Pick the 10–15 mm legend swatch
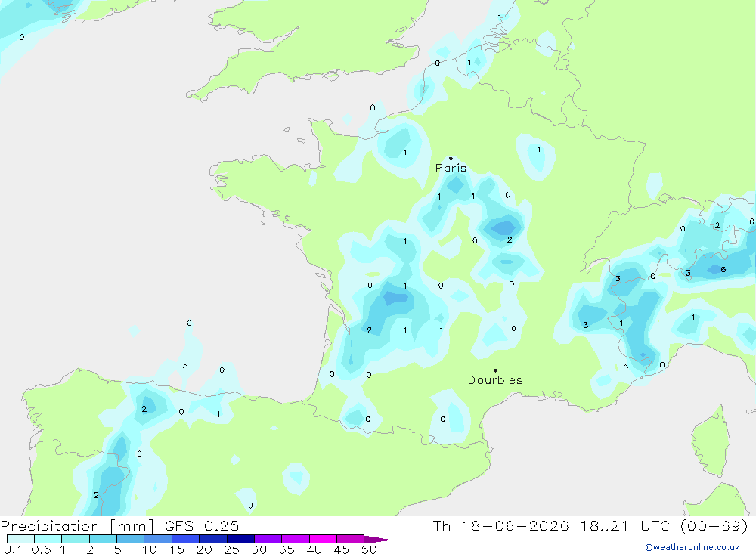Viewport: 756px width, 554px height. tap(158, 539)
